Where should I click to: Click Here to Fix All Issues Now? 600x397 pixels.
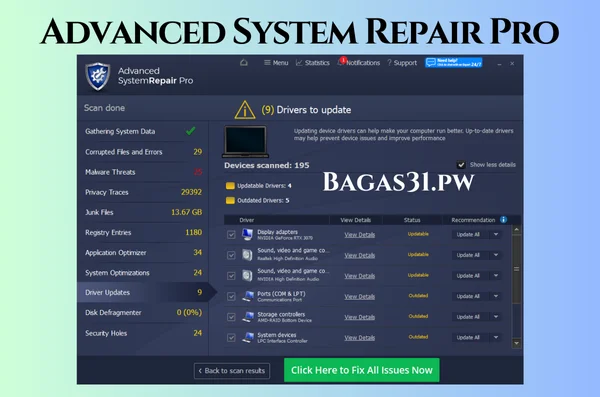pyautogui.click(x=362, y=370)
